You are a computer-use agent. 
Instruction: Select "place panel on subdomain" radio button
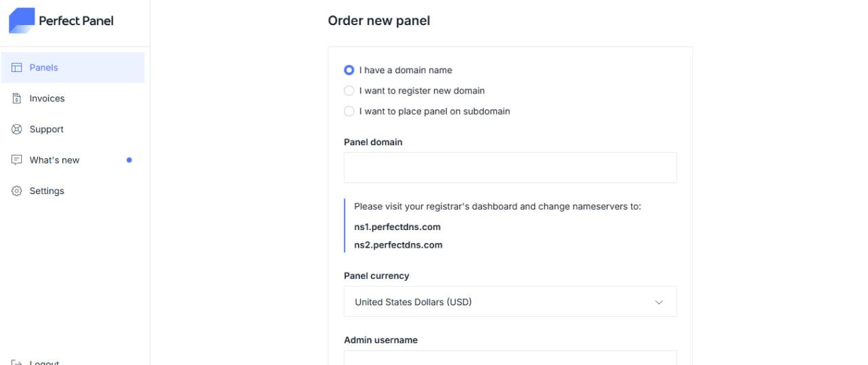(349, 111)
